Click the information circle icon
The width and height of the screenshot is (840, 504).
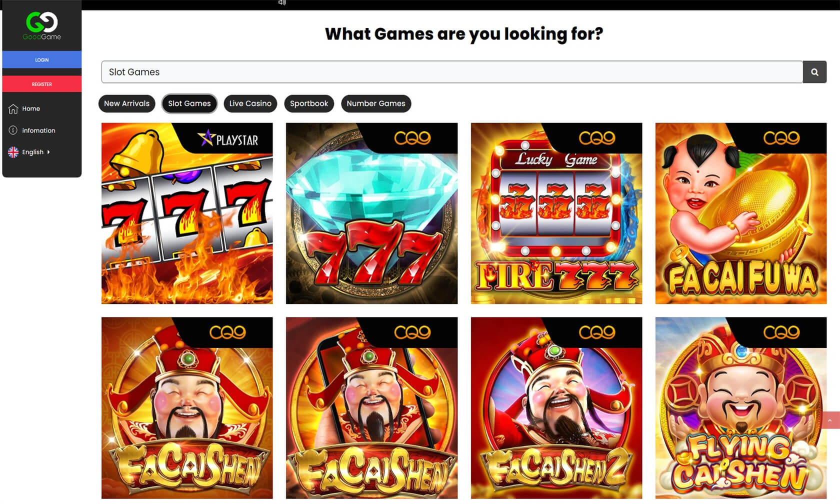(13, 130)
